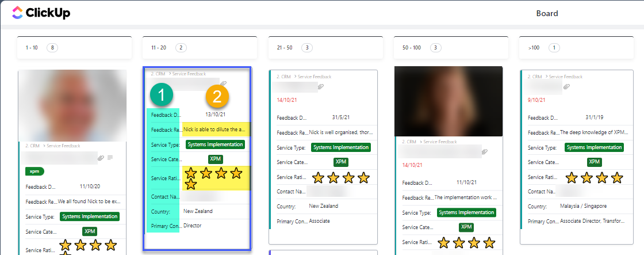The width and height of the screenshot is (644, 255).
Task: Click feedback text 'Nick is well organised, thor...'
Action: click(341, 132)
